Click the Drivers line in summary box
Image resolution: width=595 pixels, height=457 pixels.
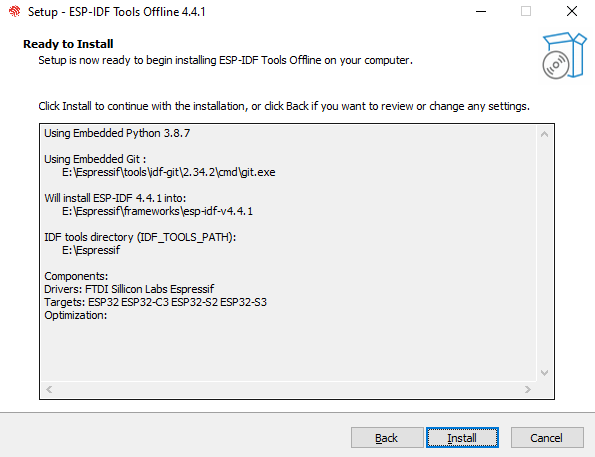pyautogui.click(x=129, y=289)
